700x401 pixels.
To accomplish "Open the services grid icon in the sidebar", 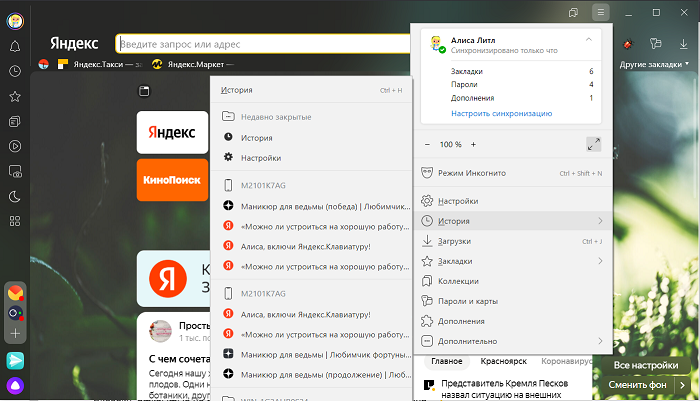I will click(x=15, y=221).
